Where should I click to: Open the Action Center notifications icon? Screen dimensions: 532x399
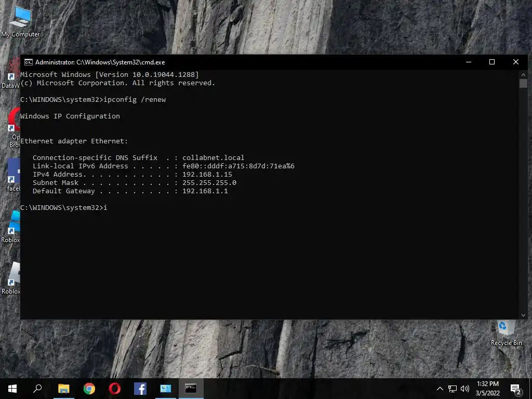516,389
